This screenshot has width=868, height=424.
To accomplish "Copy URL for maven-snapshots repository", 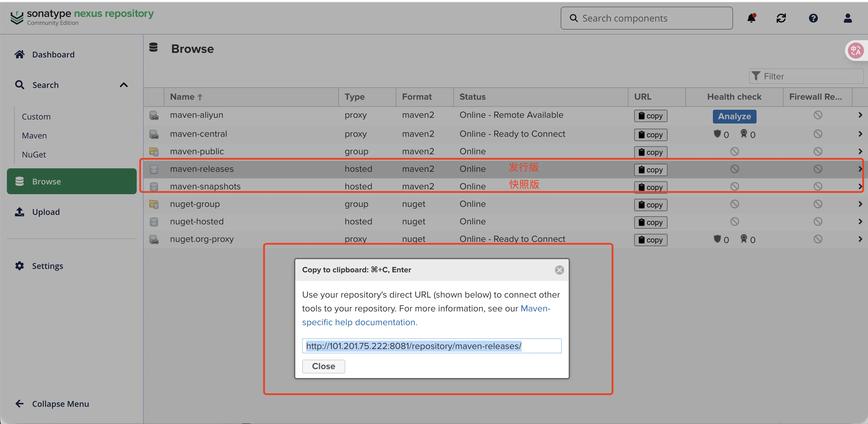I will point(650,187).
